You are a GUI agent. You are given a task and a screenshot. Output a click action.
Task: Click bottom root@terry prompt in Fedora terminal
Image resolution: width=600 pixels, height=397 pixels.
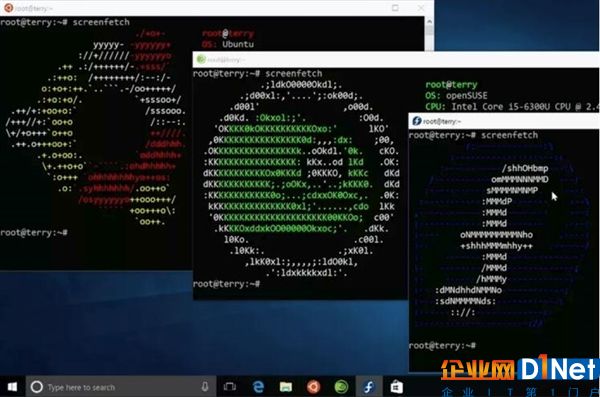[442, 345]
